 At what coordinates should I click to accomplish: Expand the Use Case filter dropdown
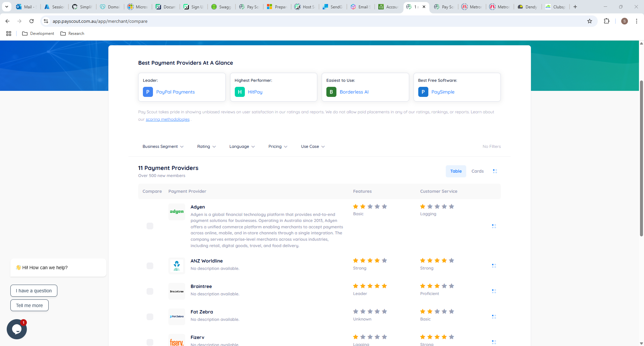[313, 147]
